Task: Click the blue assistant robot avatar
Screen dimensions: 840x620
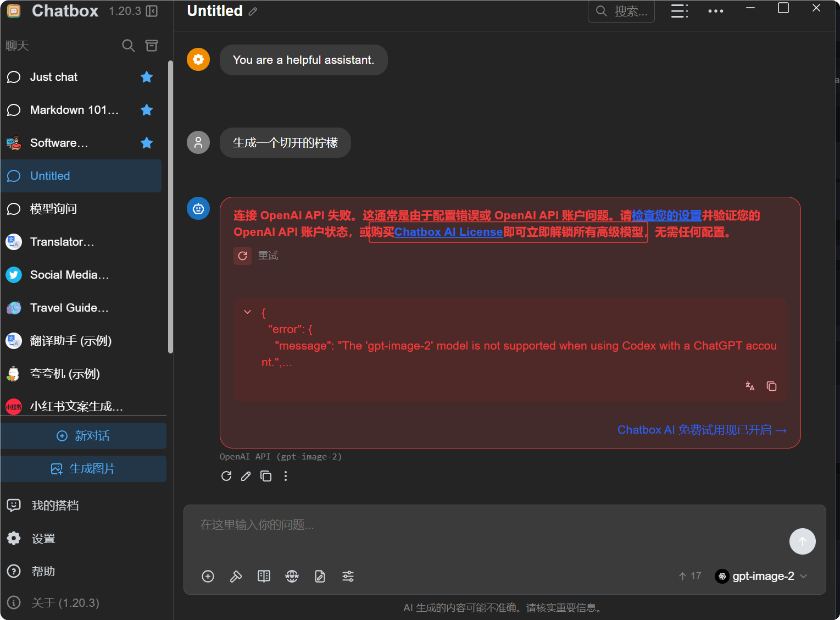Action: (x=198, y=208)
